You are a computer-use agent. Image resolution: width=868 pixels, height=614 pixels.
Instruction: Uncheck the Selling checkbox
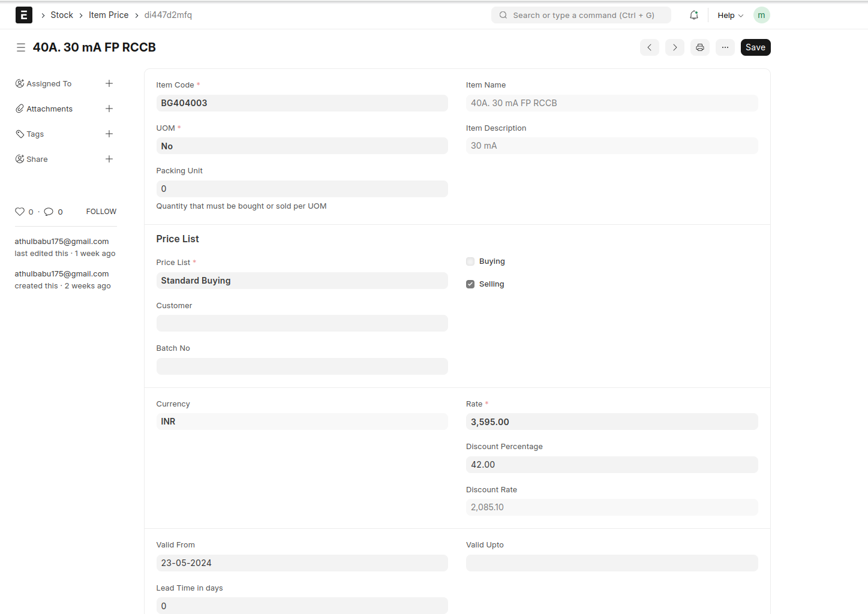coord(470,284)
